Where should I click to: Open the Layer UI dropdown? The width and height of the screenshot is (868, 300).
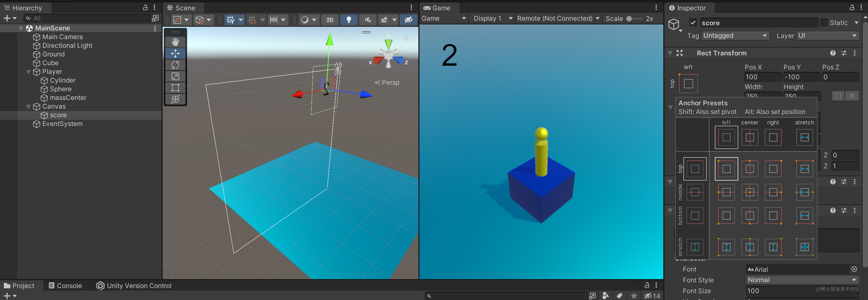tap(828, 35)
